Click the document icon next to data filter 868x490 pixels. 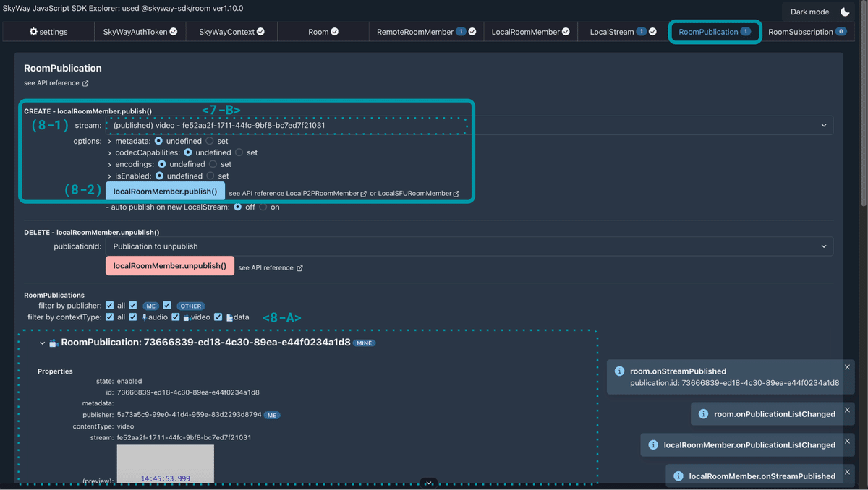pyautogui.click(x=230, y=317)
